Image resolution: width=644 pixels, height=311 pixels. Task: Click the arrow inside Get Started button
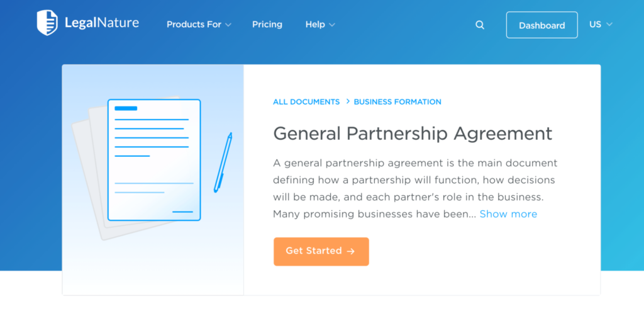(351, 251)
